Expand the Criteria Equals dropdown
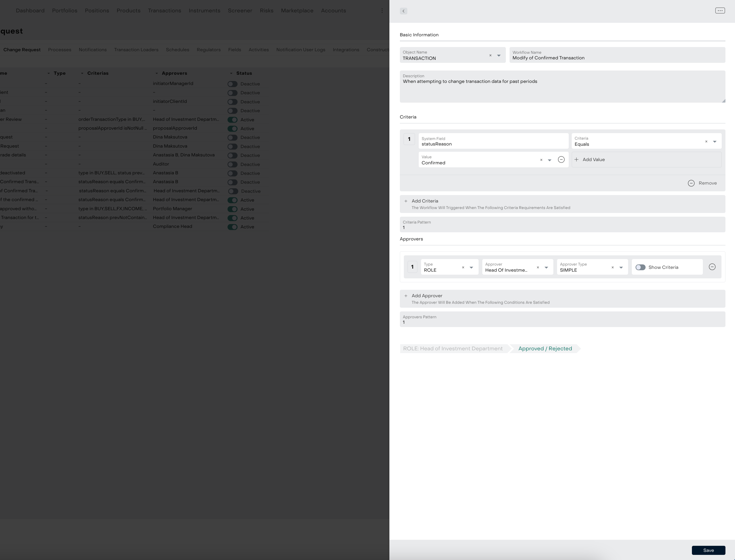The width and height of the screenshot is (735, 560). [714, 142]
